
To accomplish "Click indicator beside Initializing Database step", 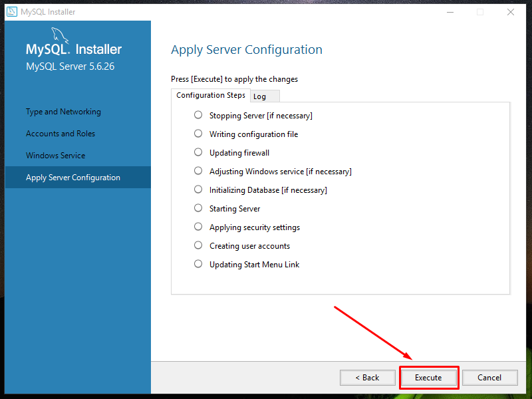I will pos(198,190).
